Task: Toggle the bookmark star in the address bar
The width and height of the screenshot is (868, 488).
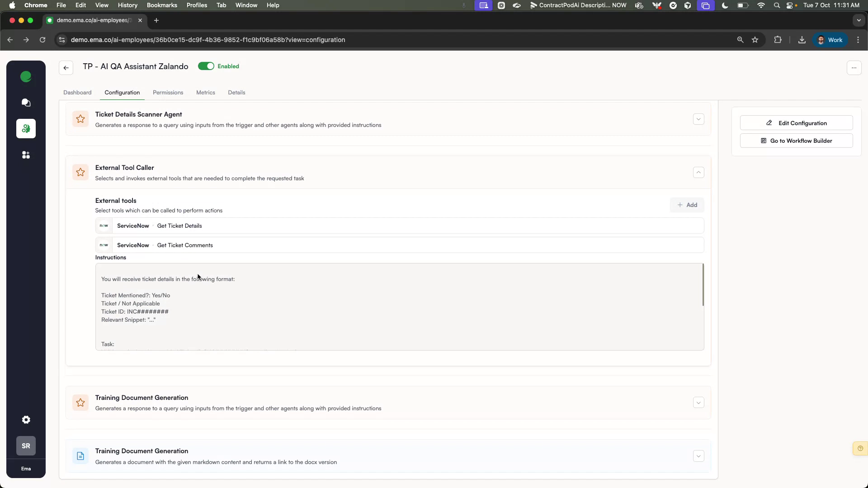Action: pyautogui.click(x=755, y=40)
